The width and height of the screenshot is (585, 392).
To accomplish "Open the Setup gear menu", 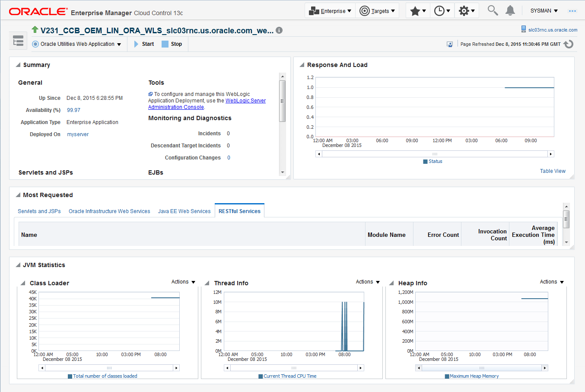I will click(467, 11).
